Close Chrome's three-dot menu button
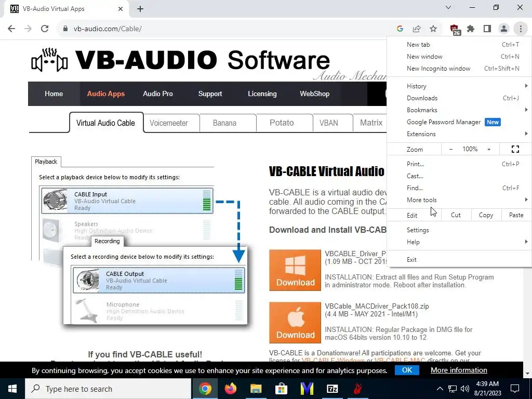Screen dimensions: 532x399 521,29
